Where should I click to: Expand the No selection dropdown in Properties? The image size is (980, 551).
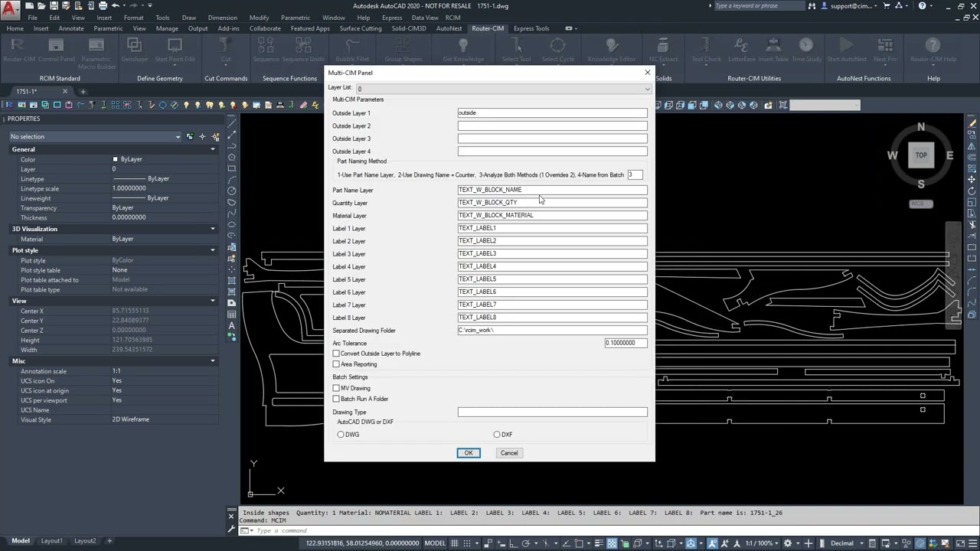[x=178, y=137]
